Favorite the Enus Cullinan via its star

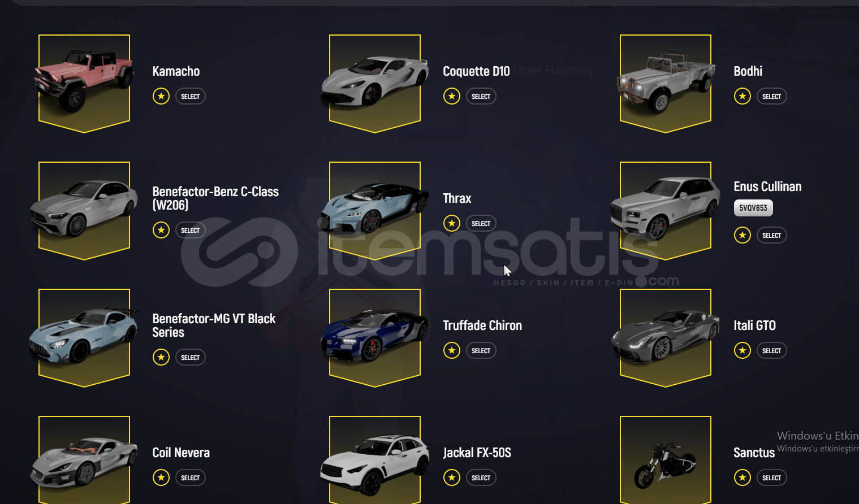pos(743,235)
